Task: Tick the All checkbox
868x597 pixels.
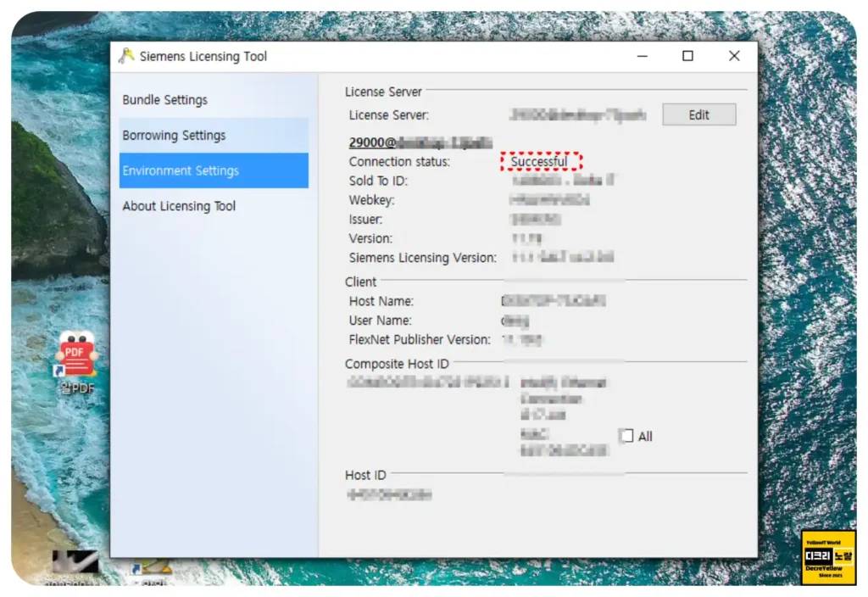Action: (626, 436)
